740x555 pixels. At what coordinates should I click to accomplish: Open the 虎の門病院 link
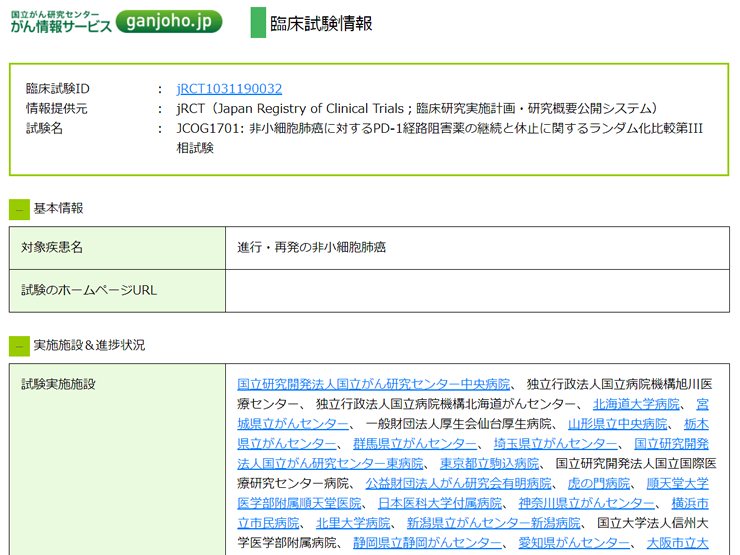click(x=599, y=483)
